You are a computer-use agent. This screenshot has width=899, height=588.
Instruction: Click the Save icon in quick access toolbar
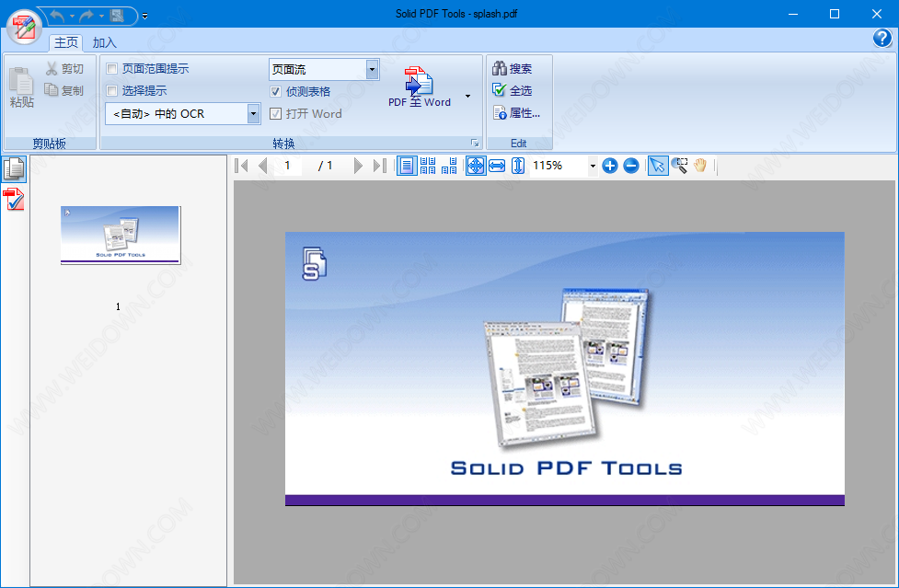tap(117, 16)
